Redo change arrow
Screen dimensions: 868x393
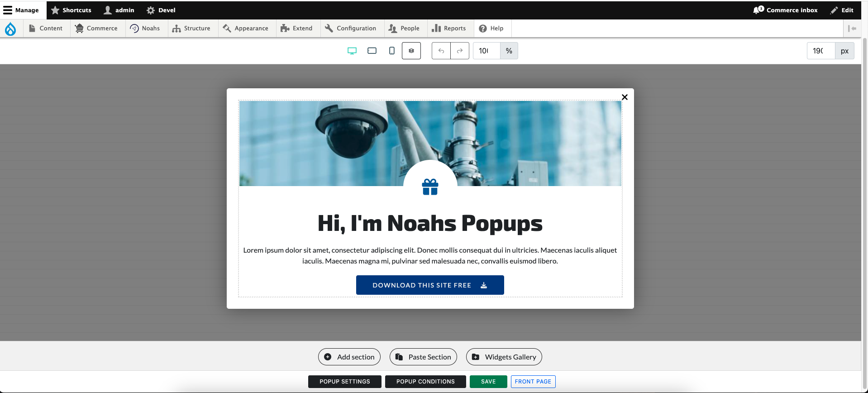tap(460, 51)
